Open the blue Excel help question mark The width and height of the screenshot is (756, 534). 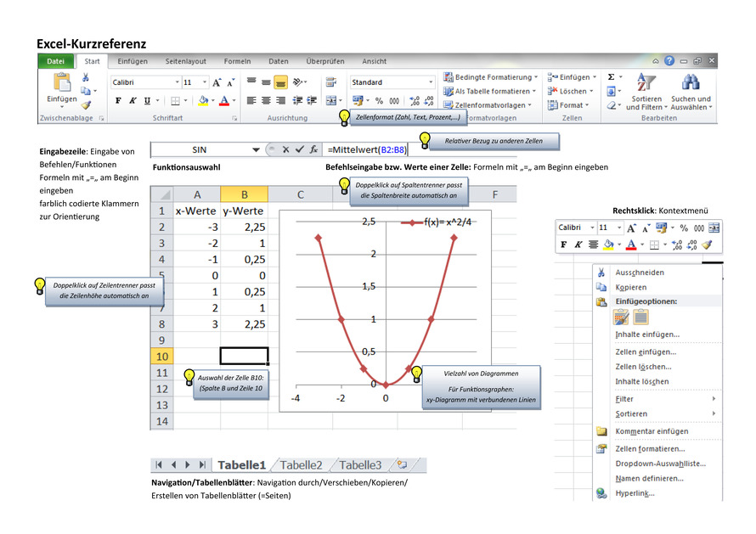point(669,61)
